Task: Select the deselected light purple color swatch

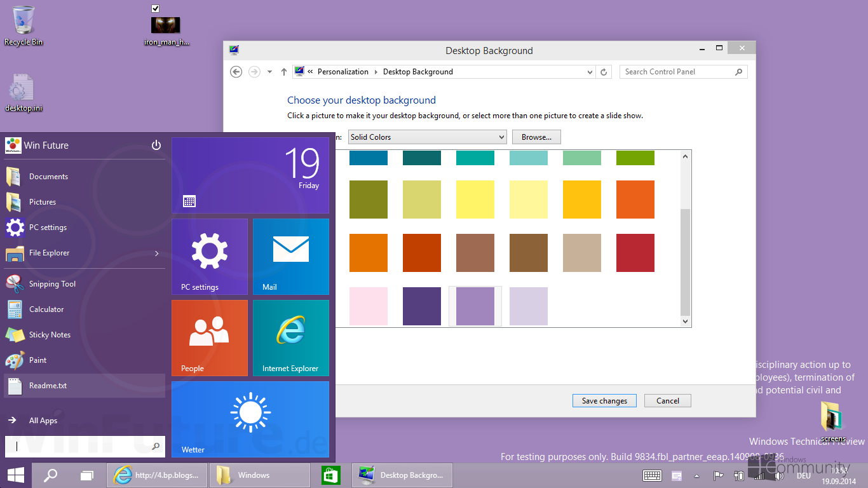Action: click(x=529, y=306)
